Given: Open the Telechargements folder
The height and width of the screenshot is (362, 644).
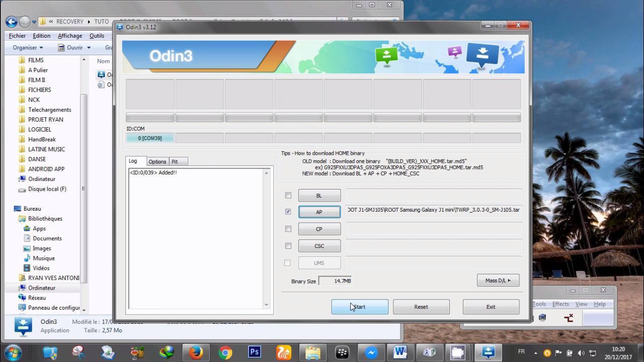Looking at the screenshot, I should [x=49, y=110].
